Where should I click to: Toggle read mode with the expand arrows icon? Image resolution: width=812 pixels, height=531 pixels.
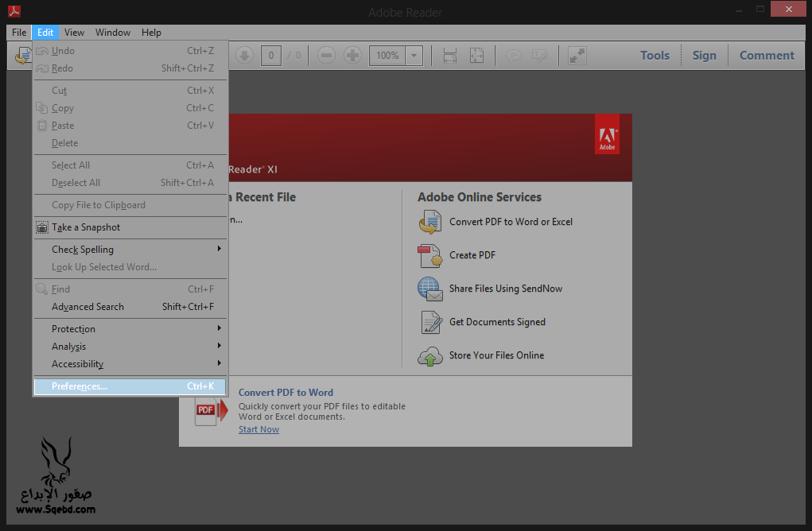pyautogui.click(x=577, y=56)
